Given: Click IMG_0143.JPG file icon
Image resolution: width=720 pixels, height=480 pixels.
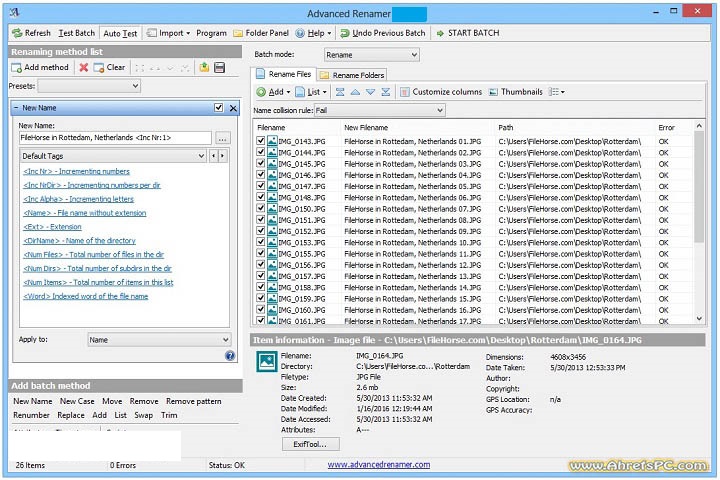Looking at the screenshot, I should (x=272, y=141).
